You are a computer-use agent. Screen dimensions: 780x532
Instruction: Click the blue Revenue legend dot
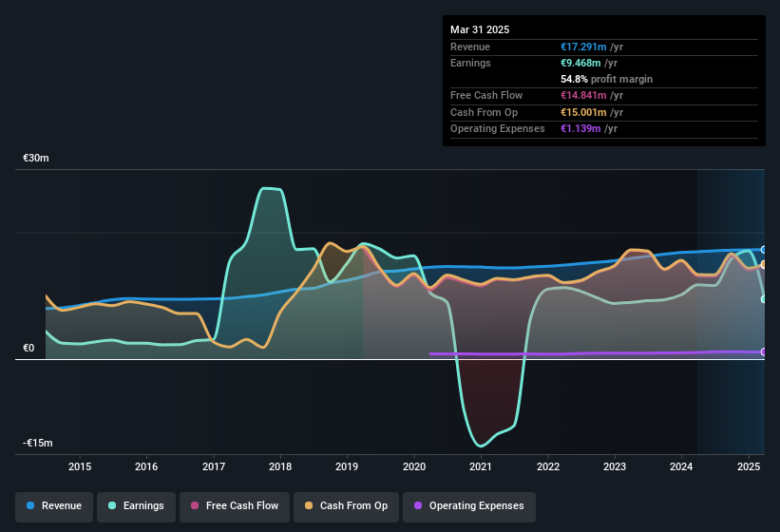pos(30,505)
